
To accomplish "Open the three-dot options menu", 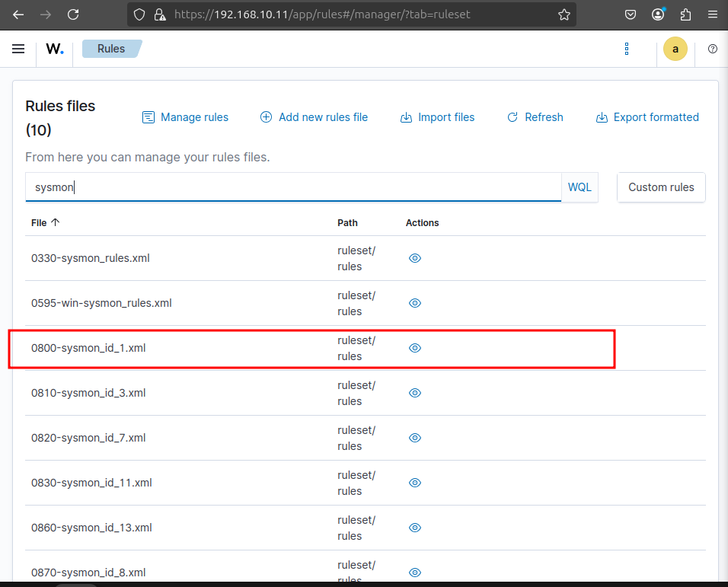I will click(627, 49).
